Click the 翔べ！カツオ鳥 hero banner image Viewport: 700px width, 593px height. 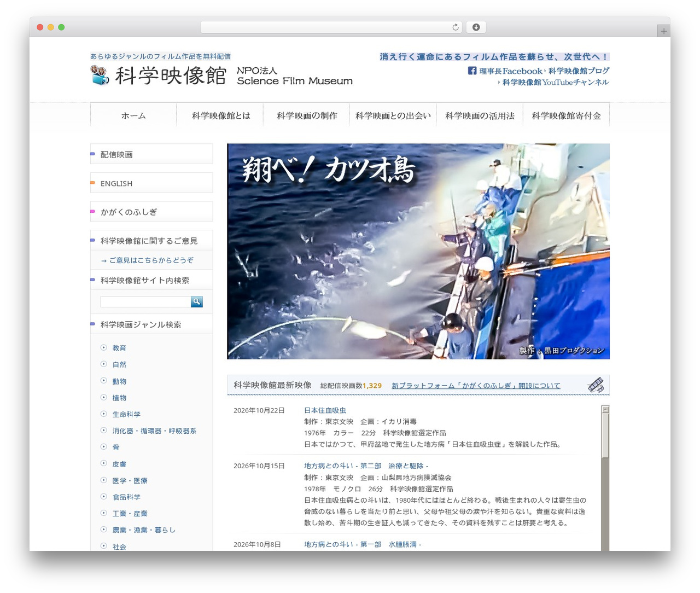(x=418, y=251)
